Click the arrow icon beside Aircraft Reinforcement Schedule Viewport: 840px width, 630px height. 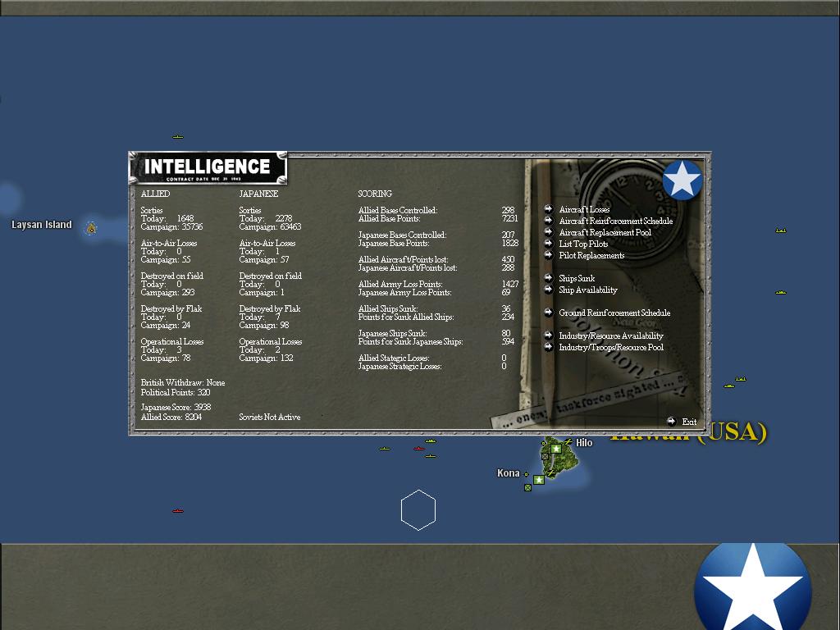click(x=548, y=221)
